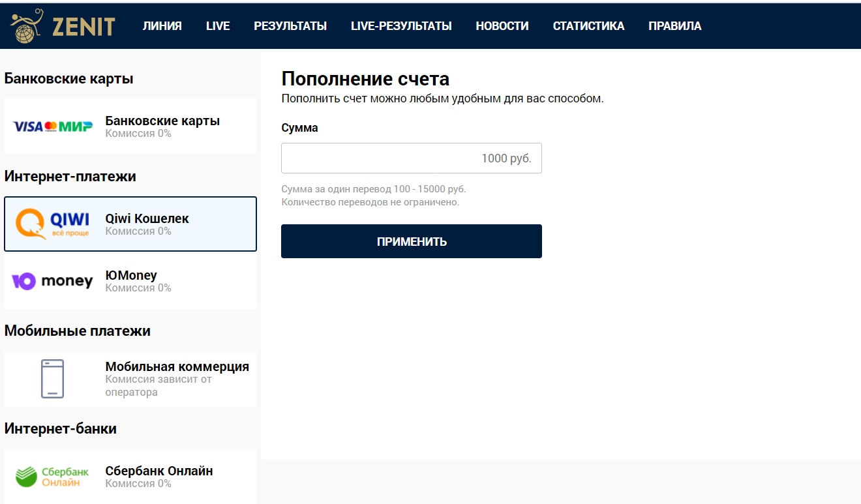The height and width of the screenshot is (504, 861).
Task: Click the Интернет-банки section heading
Action: [61, 428]
